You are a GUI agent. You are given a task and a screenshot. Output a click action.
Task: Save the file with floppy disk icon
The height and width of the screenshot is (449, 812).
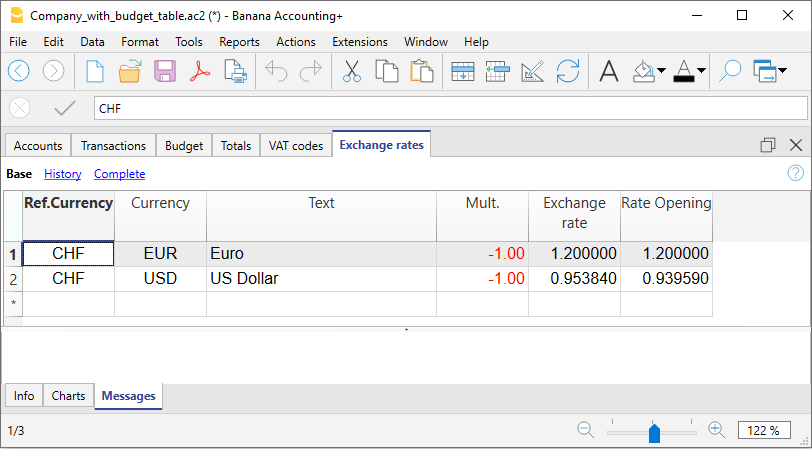(165, 71)
